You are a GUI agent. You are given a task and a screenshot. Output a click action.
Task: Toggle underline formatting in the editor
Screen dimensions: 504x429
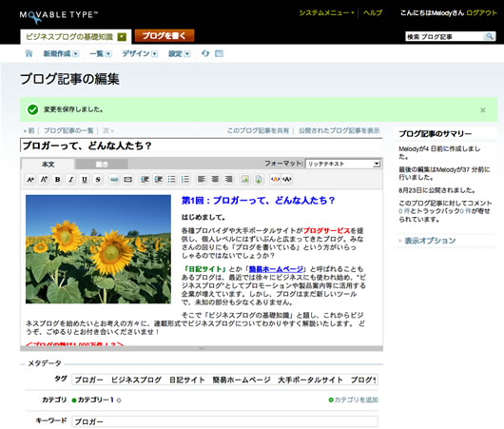(85, 180)
